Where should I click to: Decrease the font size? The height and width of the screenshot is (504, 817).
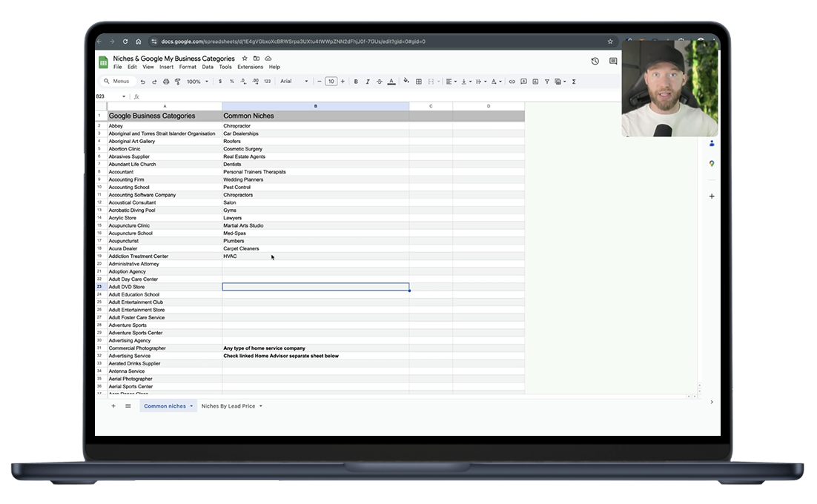pyautogui.click(x=320, y=82)
